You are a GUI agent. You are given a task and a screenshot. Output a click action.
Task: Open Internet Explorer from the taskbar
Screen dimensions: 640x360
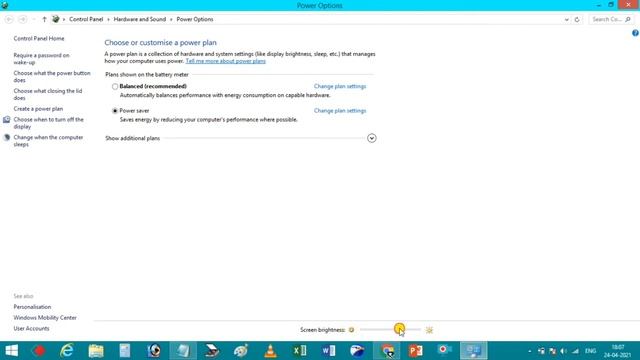[x=67, y=351]
